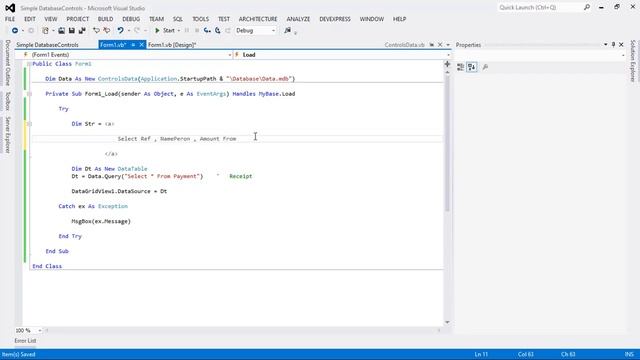Click the Open File toolbar icon
This screenshot has height=360, width=640.
point(61,31)
